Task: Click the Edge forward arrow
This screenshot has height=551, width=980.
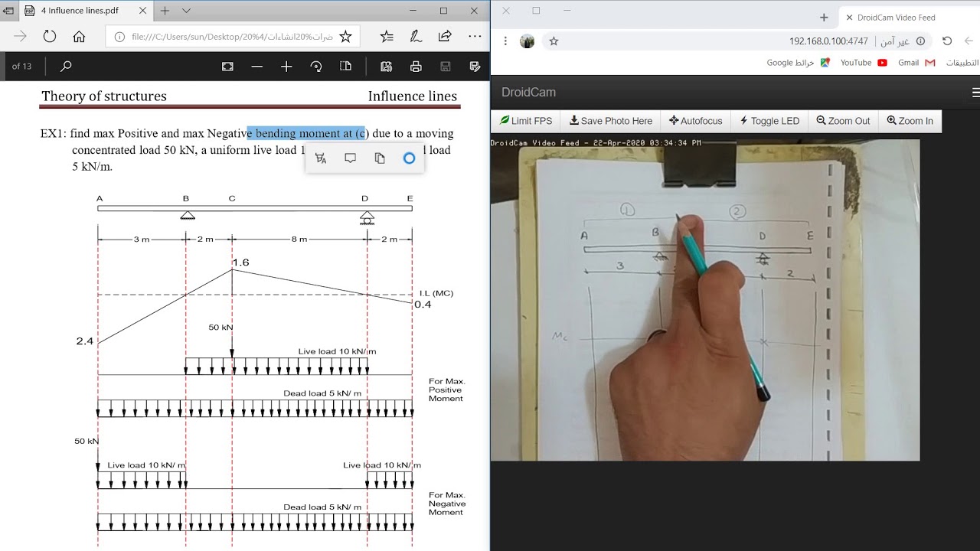Action: (x=21, y=37)
